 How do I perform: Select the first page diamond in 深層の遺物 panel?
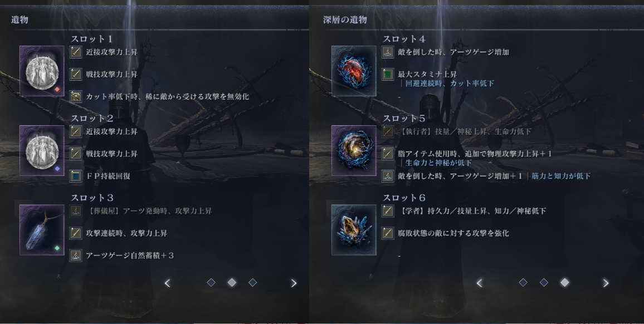523,282
